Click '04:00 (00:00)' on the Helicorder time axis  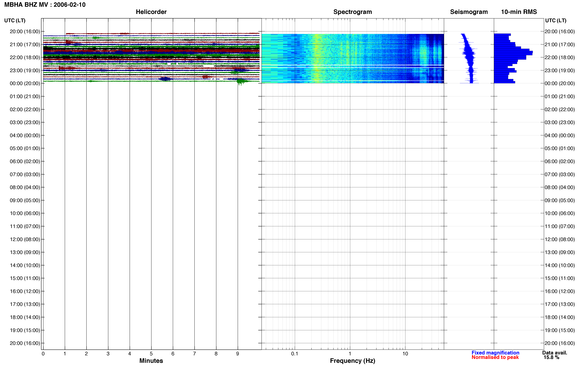click(x=25, y=135)
